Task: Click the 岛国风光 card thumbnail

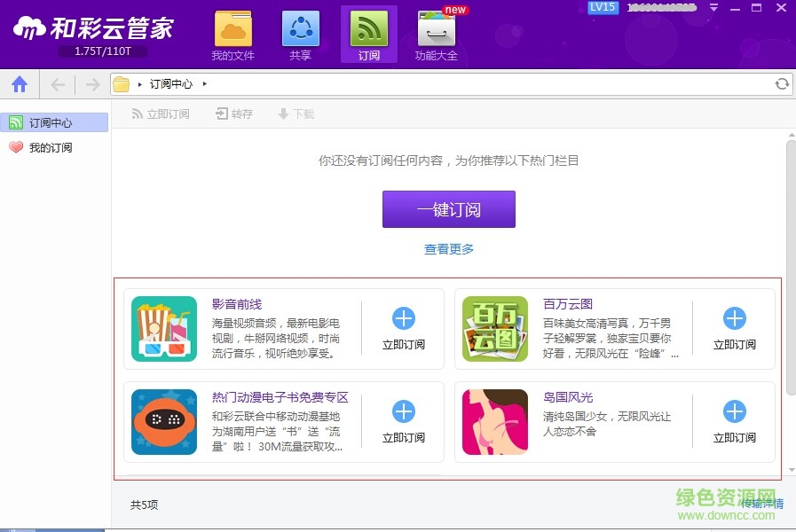Action: point(494,422)
